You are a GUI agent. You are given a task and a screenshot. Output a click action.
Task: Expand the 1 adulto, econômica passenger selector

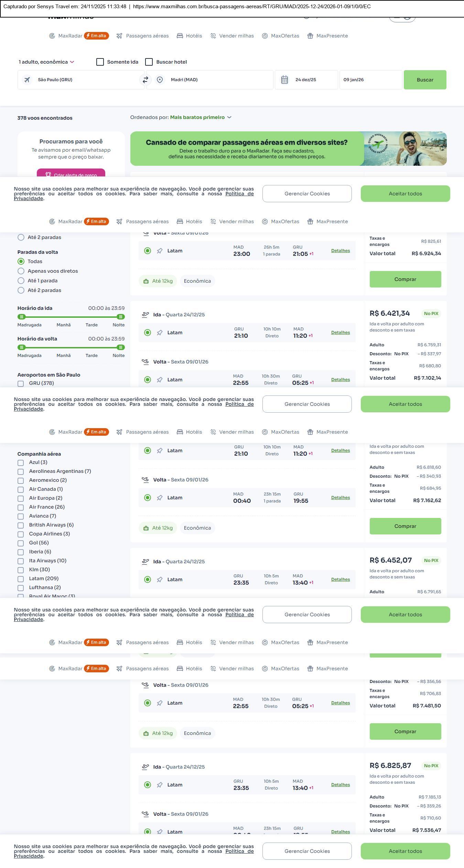pos(46,62)
